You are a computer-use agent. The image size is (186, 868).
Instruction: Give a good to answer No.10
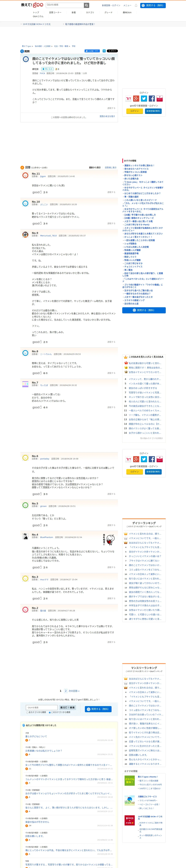(37, 223)
